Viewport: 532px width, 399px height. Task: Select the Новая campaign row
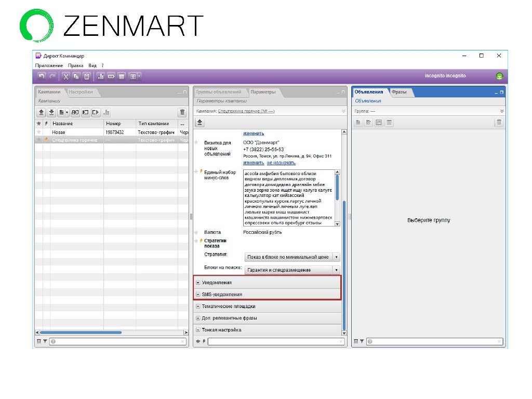click(x=112, y=132)
